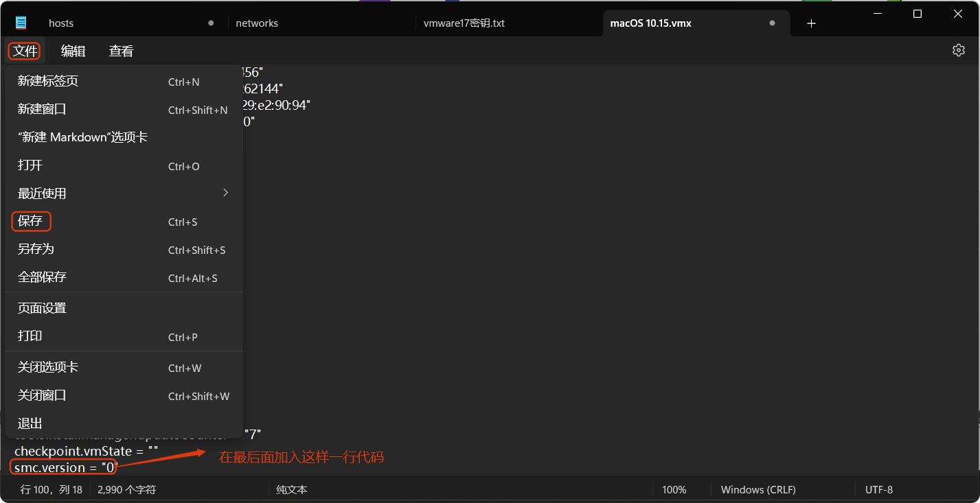Switch to the networks tab
980x503 pixels.
pyautogui.click(x=257, y=23)
